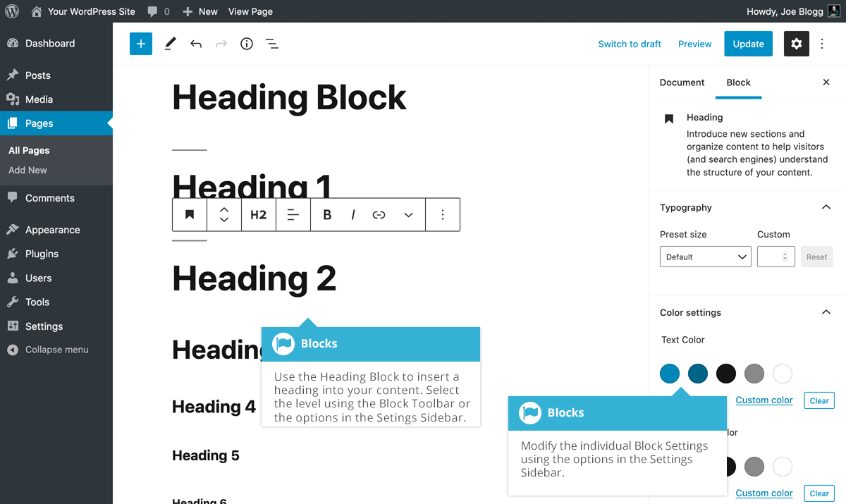Open the content structure info icon

click(x=247, y=44)
